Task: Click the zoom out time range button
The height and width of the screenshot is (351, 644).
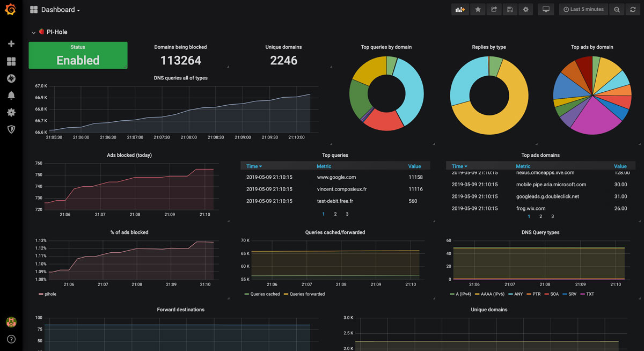Action: tap(617, 9)
